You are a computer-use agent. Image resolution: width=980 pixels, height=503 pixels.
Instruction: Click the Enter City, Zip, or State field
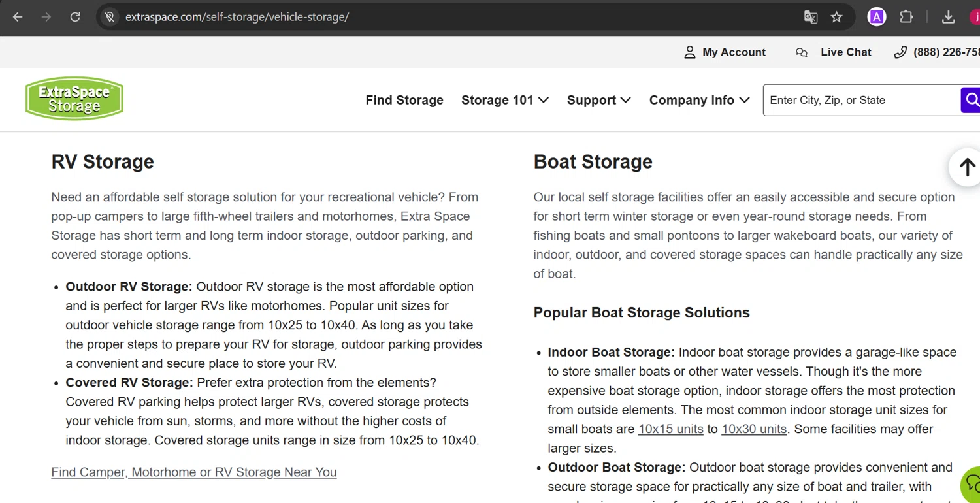pyautogui.click(x=861, y=100)
